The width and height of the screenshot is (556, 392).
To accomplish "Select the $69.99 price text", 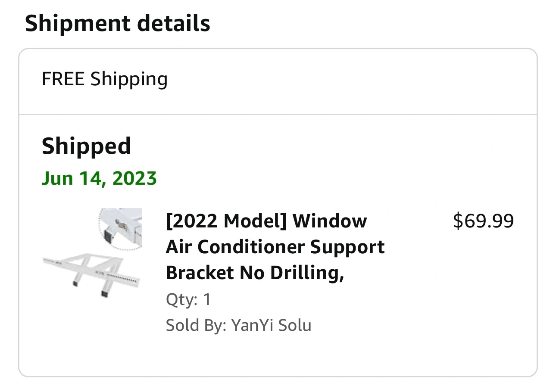I will coord(483,221).
